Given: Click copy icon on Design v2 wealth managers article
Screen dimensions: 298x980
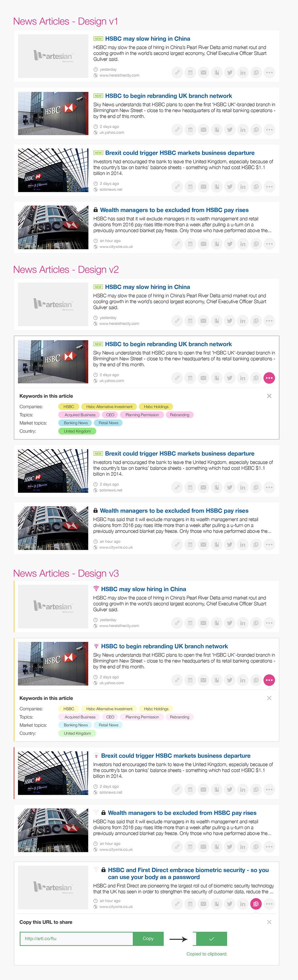Looking at the screenshot, I should point(256,545).
